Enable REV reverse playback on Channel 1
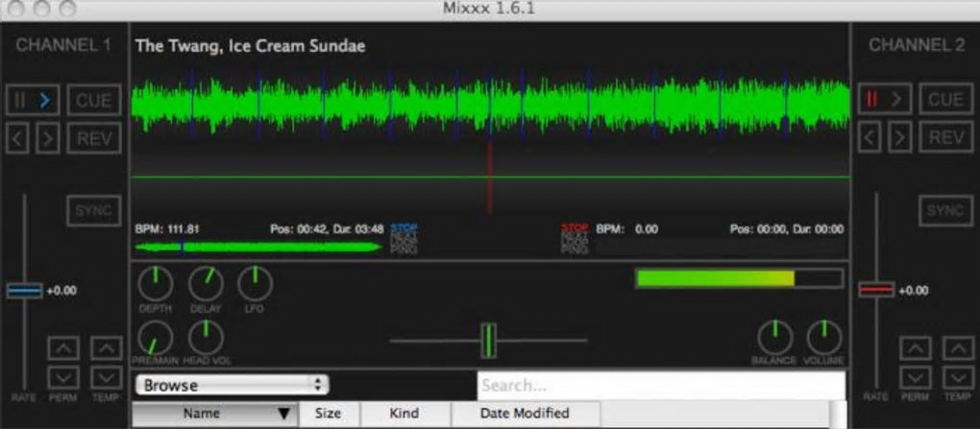Image resolution: width=980 pixels, height=429 pixels. coord(94,138)
